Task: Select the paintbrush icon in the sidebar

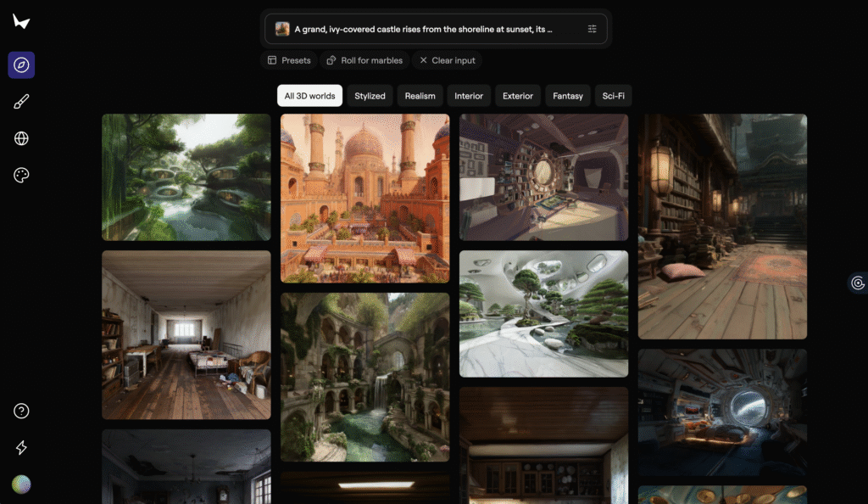Action: tap(21, 102)
